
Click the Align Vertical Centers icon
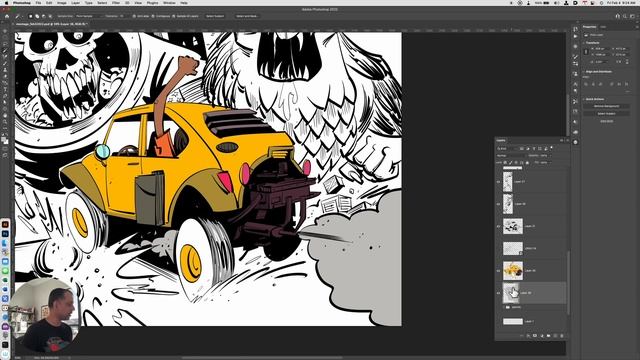tap(619, 84)
